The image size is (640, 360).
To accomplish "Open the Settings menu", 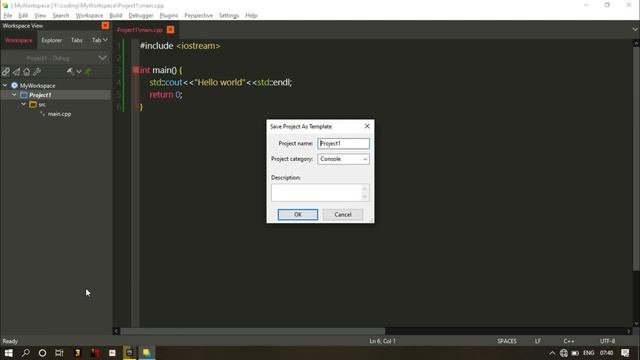I will pyautogui.click(x=229, y=16).
